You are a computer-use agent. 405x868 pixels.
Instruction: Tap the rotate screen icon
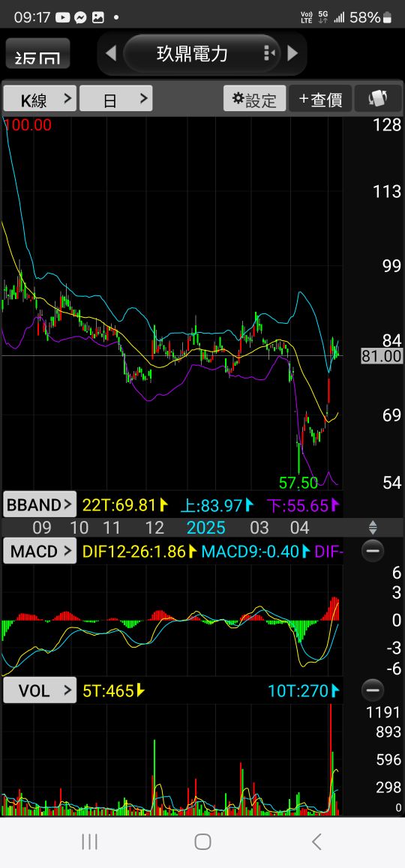377,98
